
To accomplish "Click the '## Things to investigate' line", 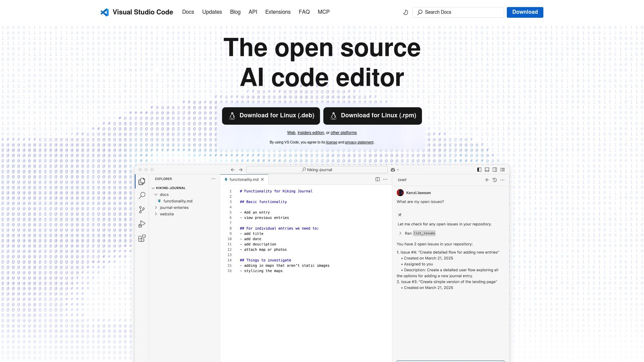I will coord(265,260).
